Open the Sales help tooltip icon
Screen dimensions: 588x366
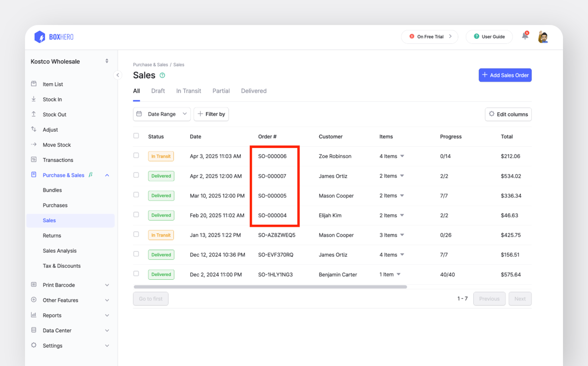click(x=162, y=75)
